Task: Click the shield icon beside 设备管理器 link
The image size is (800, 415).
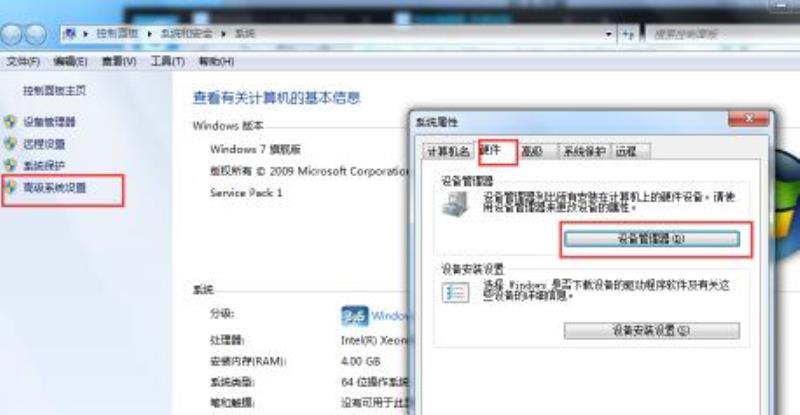Action: pyautogui.click(x=10, y=122)
